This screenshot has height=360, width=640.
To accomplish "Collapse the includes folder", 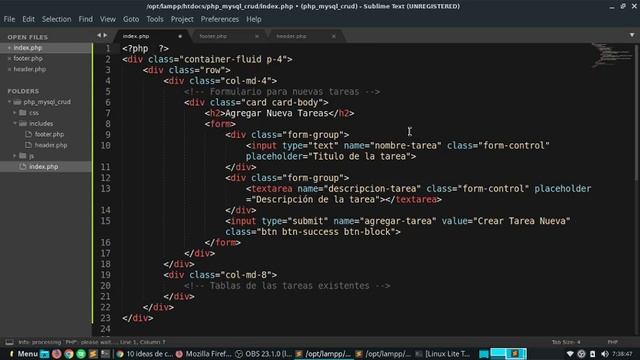I will [15, 123].
